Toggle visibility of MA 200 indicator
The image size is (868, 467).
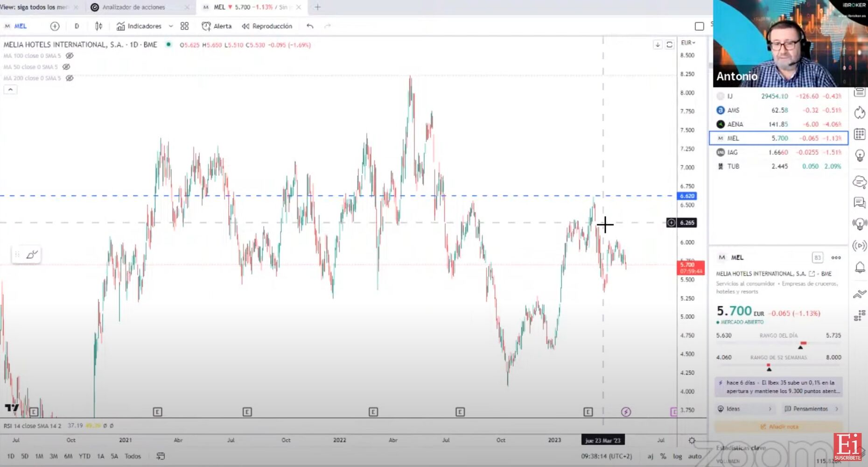[x=70, y=78]
